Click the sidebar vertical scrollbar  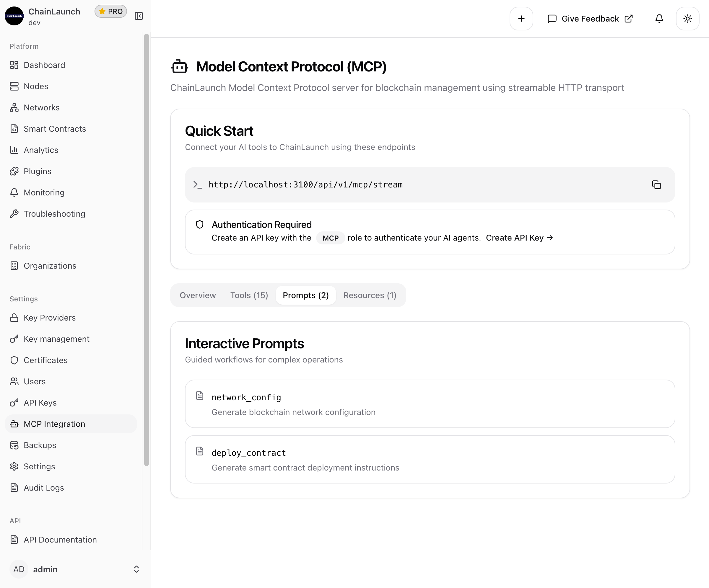[x=146, y=250]
